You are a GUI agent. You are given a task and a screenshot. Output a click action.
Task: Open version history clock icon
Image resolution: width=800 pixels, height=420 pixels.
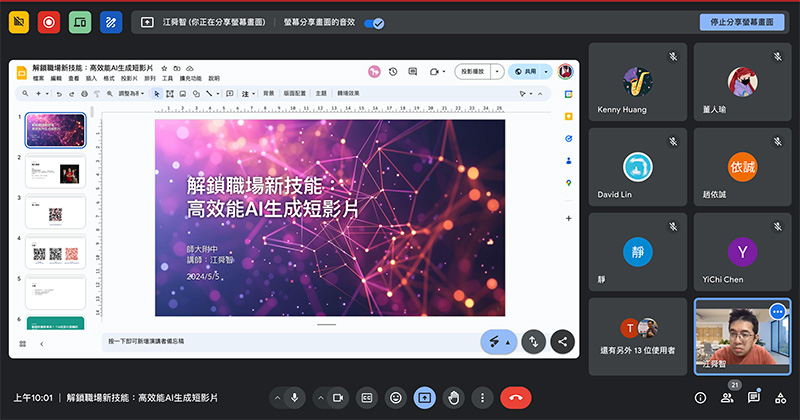click(x=393, y=72)
